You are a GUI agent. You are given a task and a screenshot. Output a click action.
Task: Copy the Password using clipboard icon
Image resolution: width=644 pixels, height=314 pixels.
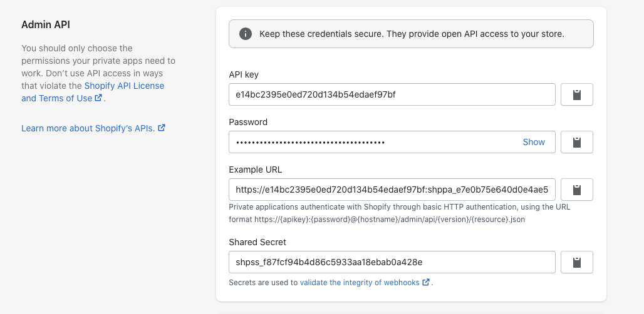(576, 142)
